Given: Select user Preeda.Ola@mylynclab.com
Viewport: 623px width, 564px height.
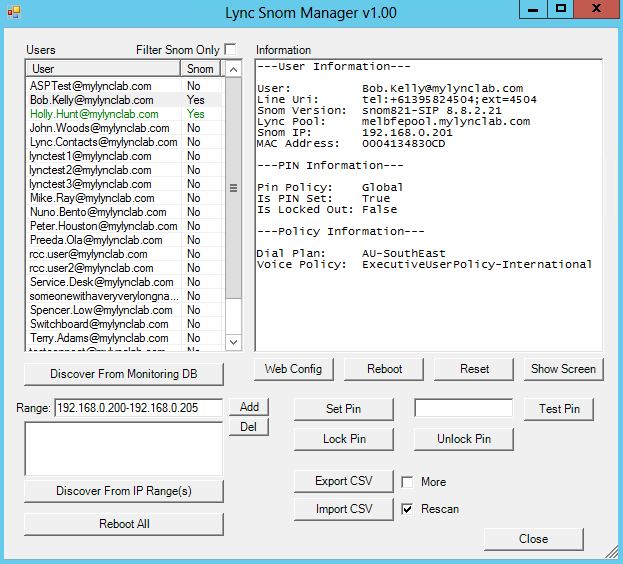Looking at the screenshot, I should [x=125, y=240].
